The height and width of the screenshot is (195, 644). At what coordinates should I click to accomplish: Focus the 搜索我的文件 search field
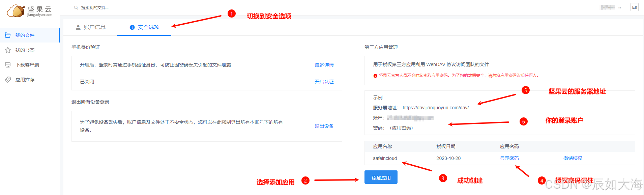pyautogui.click(x=95, y=8)
